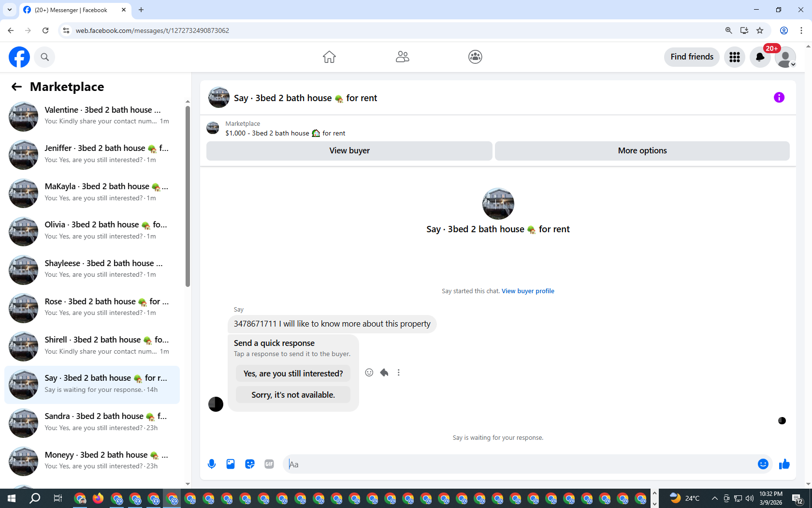The height and width of the screenshot is (508, 812).
Task: Open the Windows Start menu
Action: point(12,498)
